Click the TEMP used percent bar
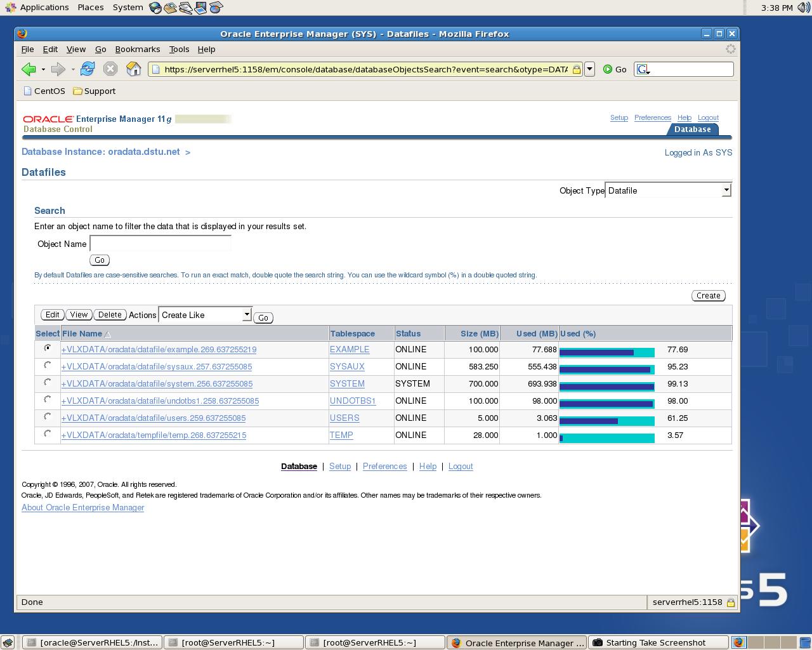 pos(607,438)
